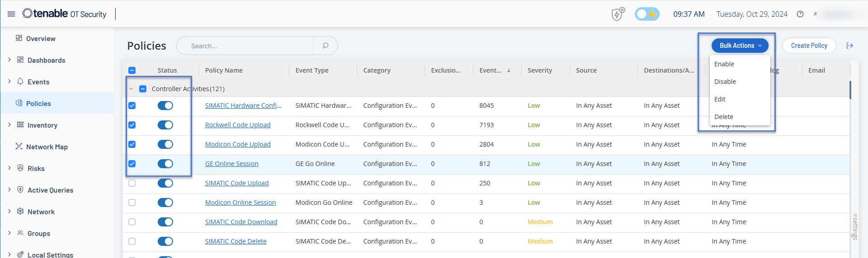Open the hamburger navigation menu
Screen dimensions: 868x258
point(11,14)
